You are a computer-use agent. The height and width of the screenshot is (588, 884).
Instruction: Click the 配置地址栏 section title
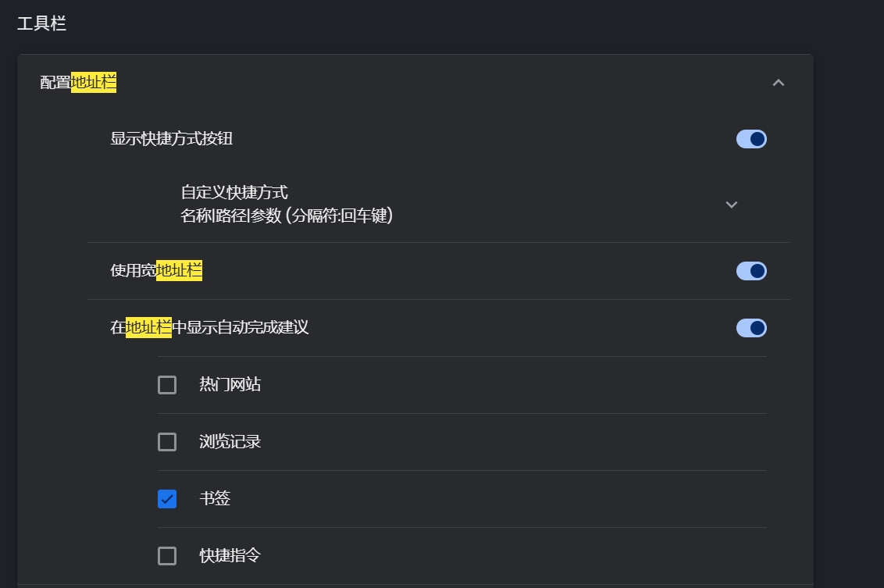(78, 83)
